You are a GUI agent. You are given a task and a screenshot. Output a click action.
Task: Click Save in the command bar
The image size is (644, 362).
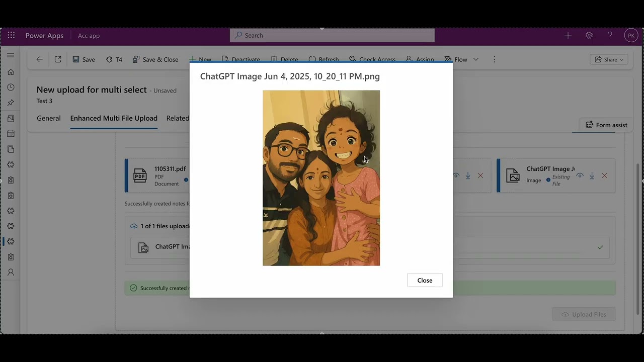click(x=84, y=59)
